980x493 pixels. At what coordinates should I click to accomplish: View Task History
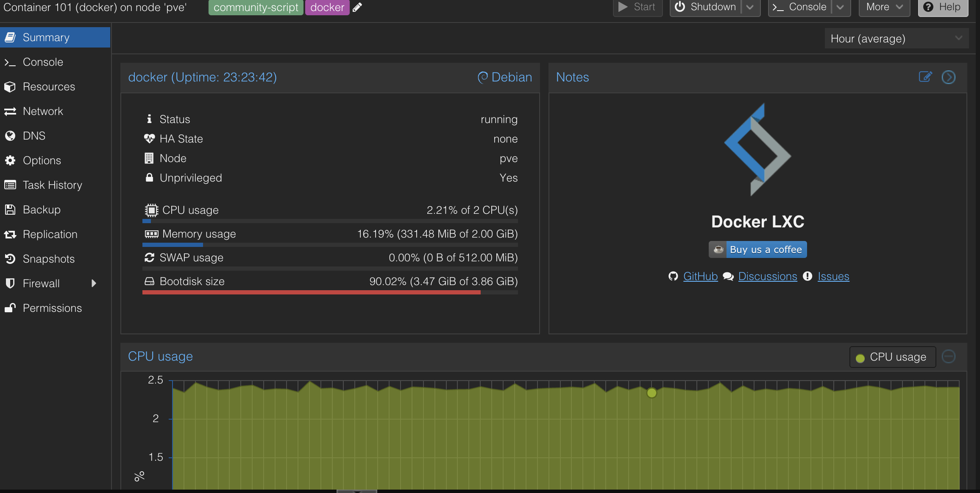click(x=55, y=185)
